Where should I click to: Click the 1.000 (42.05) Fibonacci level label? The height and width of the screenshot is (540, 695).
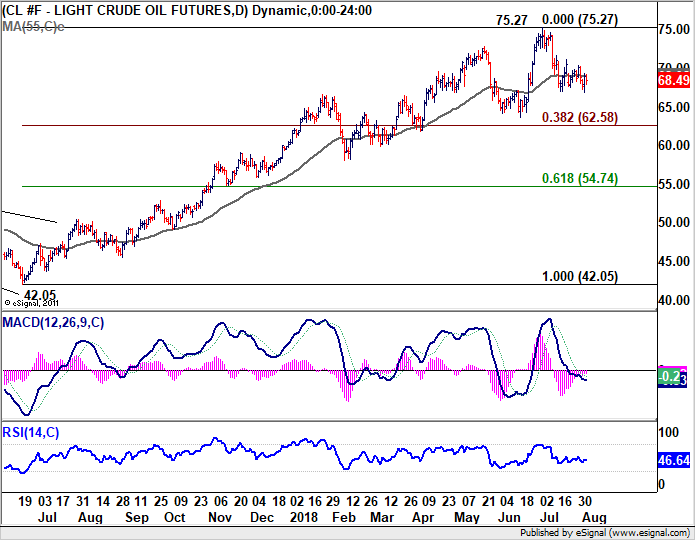(580, 277)
